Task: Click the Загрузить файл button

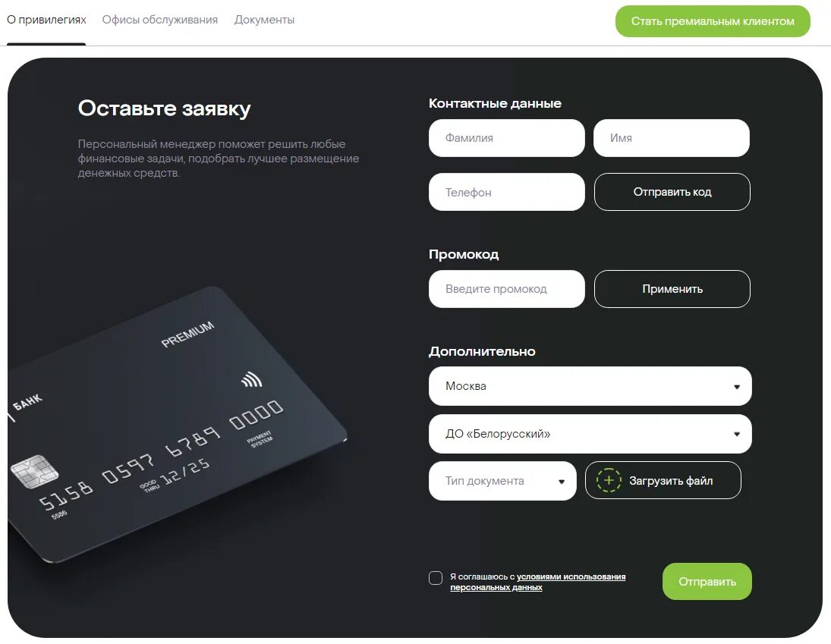Action: click(663, 480)
